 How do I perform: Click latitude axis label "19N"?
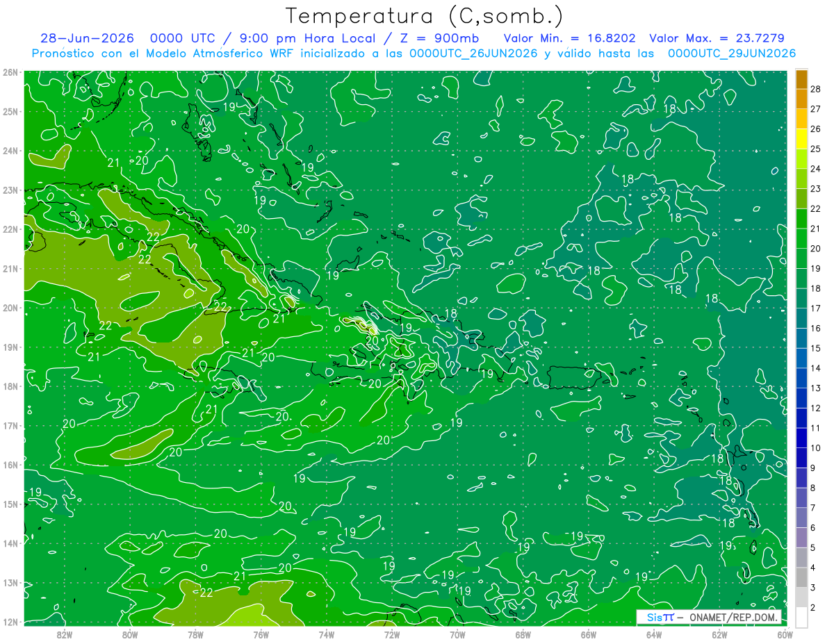[10, 347]
